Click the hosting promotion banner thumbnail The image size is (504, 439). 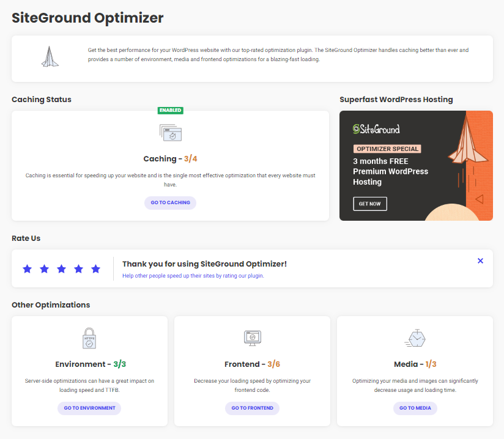pos(416,165)
